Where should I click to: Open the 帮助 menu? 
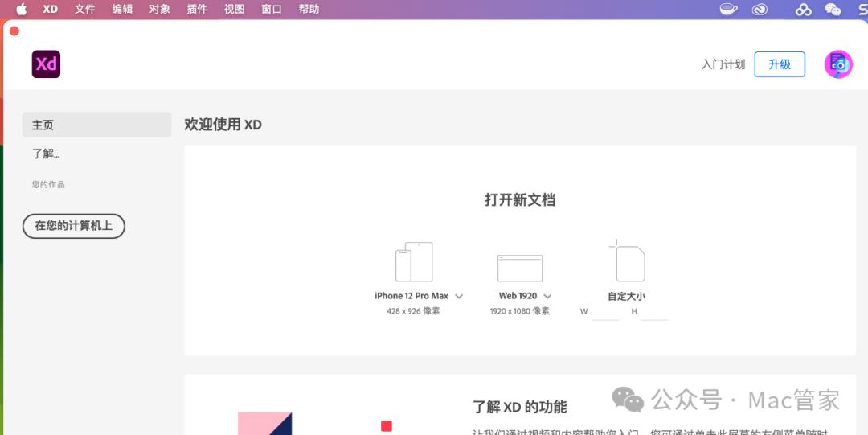click(x=309, y=9)
